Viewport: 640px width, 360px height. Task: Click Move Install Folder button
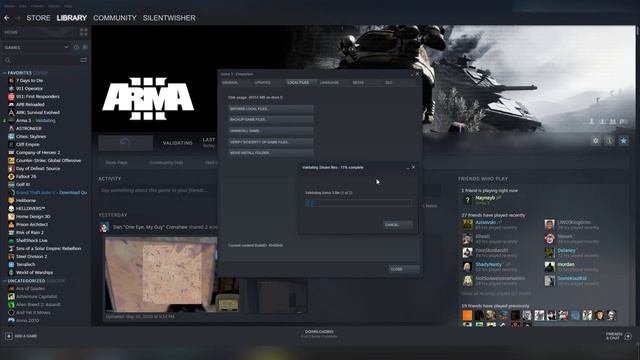coord(271,153)
